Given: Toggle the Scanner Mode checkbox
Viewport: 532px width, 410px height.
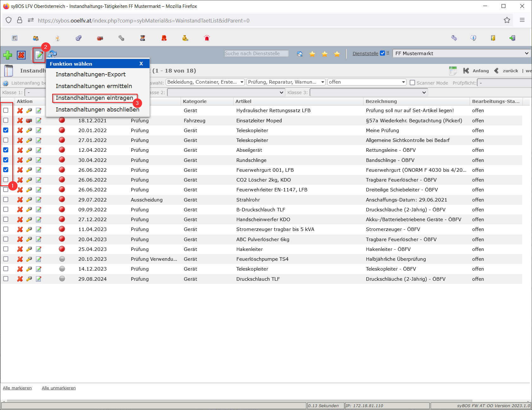Looking at the screenshot, I should click(412, 83).
